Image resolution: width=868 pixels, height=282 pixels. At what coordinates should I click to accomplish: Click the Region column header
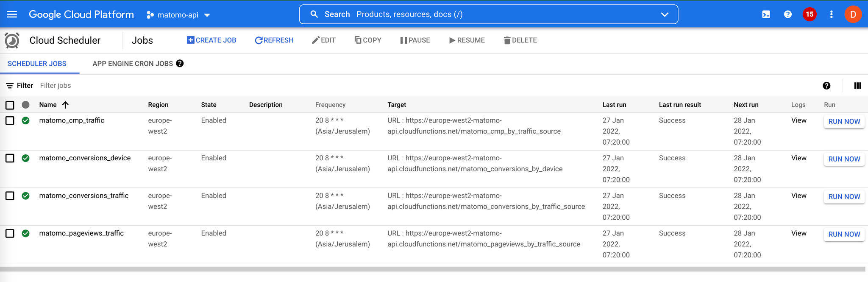158,105
